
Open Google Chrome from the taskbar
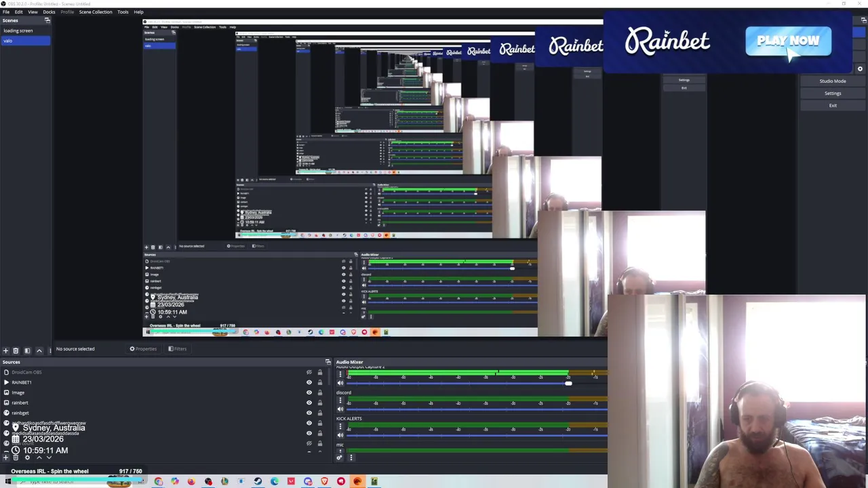[158, 481]
